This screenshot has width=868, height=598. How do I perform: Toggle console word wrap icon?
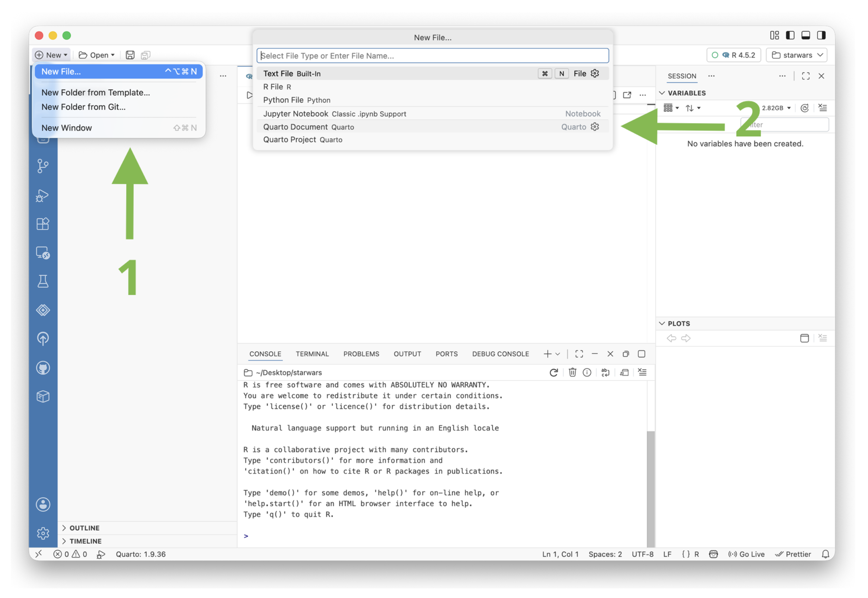click(605, 373)
